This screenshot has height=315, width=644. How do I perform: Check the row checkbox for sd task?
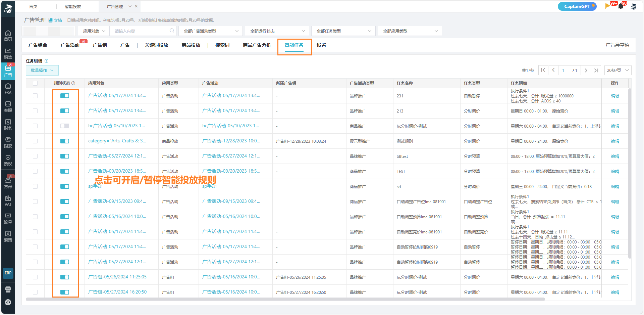[35, 186]
